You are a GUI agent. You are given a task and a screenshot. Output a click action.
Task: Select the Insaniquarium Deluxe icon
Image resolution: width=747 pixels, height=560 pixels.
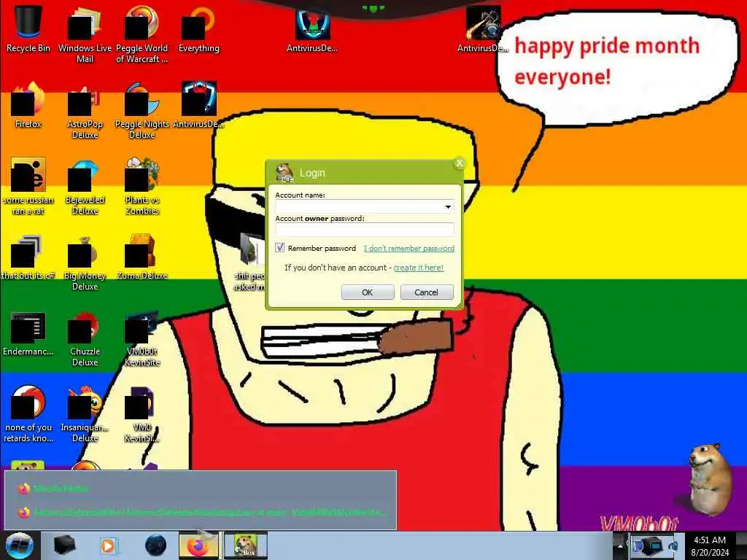pos(85,414)
